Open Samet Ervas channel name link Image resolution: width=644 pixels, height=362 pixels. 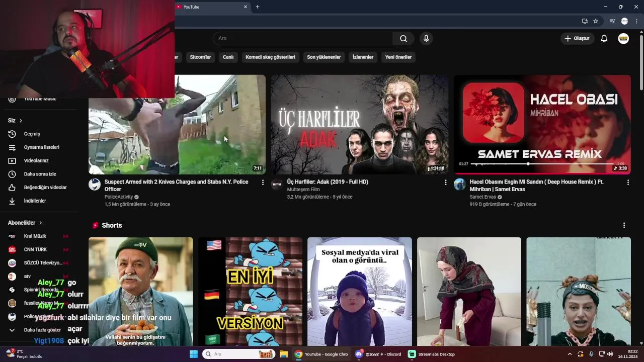[x=482, y=197]
